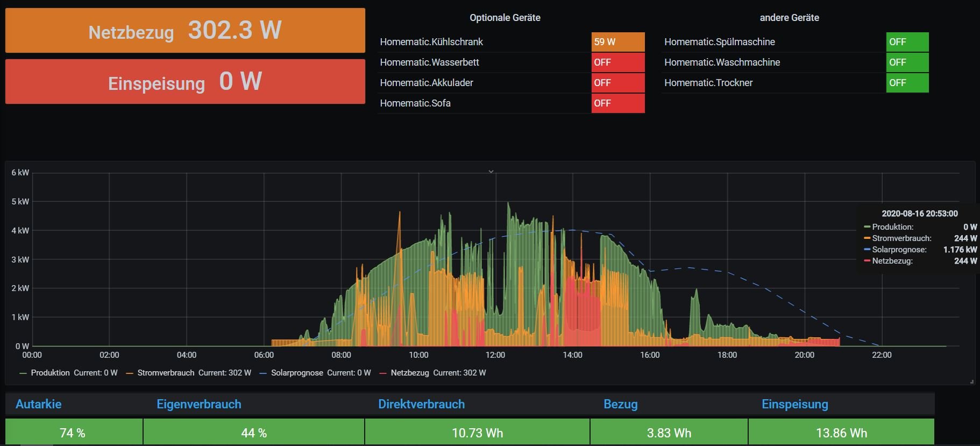
Task: Toggle Stromverbrauch series in chart legend
Action: pyautogui.click(x=166, y=373)
